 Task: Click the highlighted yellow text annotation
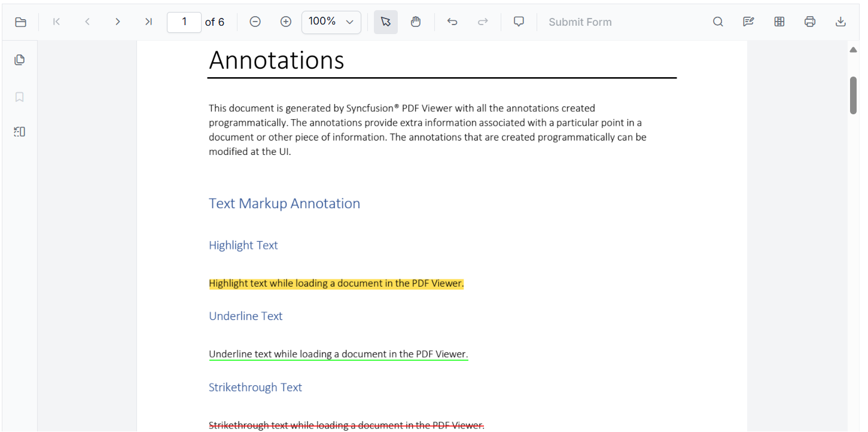click(336, 284)
